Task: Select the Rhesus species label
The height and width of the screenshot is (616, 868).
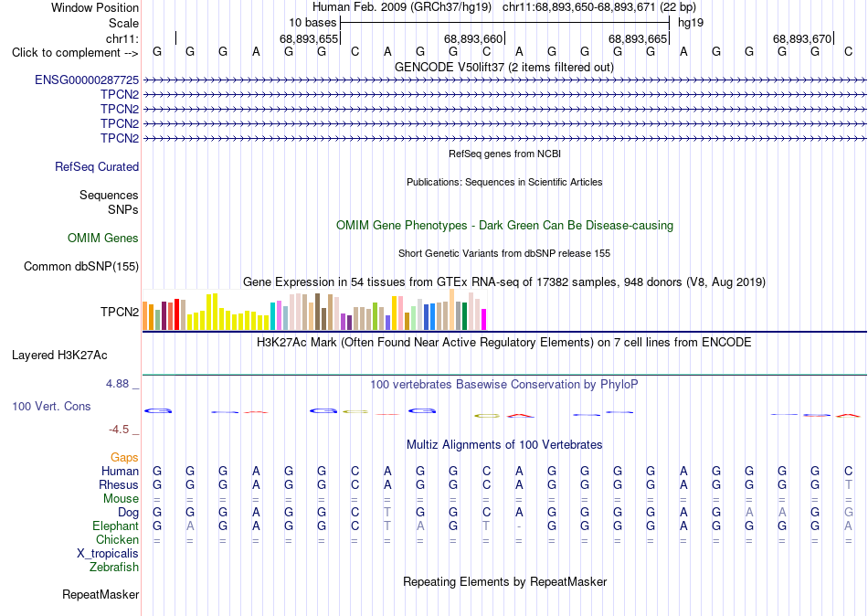Action: 119,484
